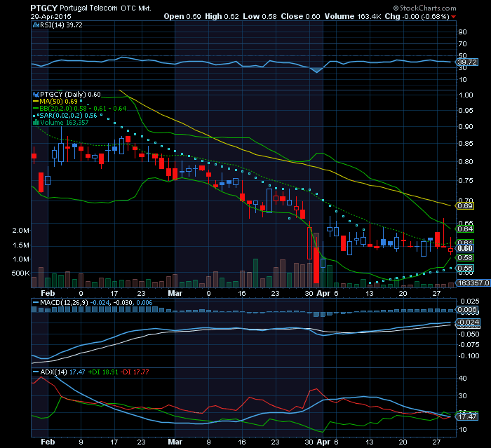
Task: Select the blue MACD legend line swatch
Action: tap(36, 302)
